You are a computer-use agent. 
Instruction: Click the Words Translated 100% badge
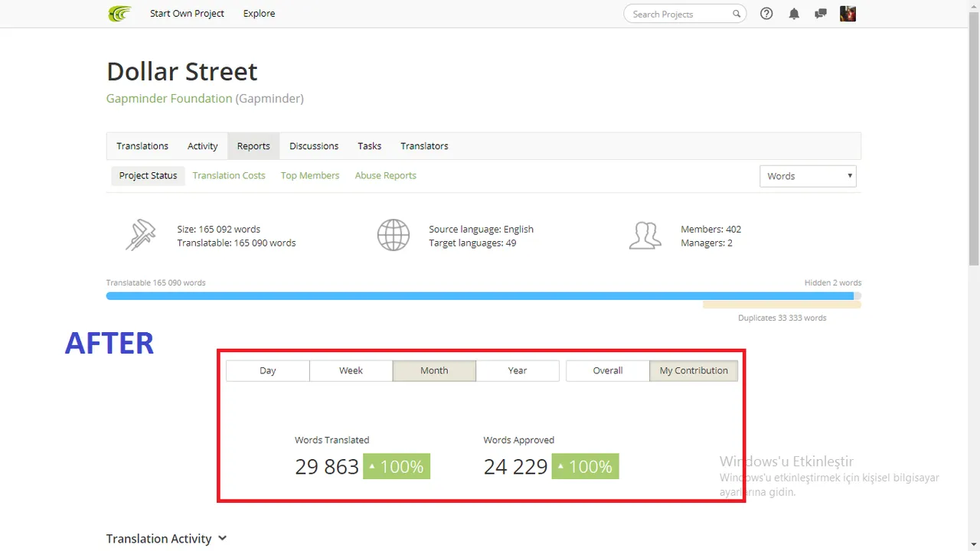(x=397, y=466)
